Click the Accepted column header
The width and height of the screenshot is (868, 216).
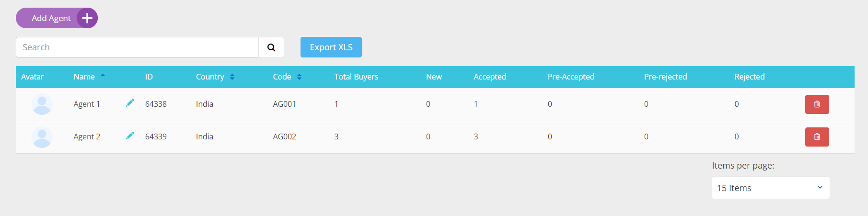(x=490, y=77)
